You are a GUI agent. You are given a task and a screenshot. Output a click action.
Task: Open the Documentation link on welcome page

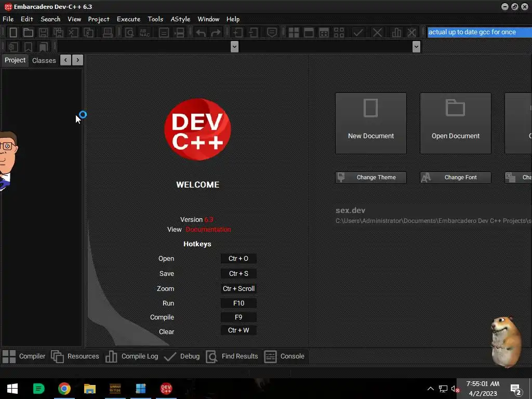(x=208, y=230)
